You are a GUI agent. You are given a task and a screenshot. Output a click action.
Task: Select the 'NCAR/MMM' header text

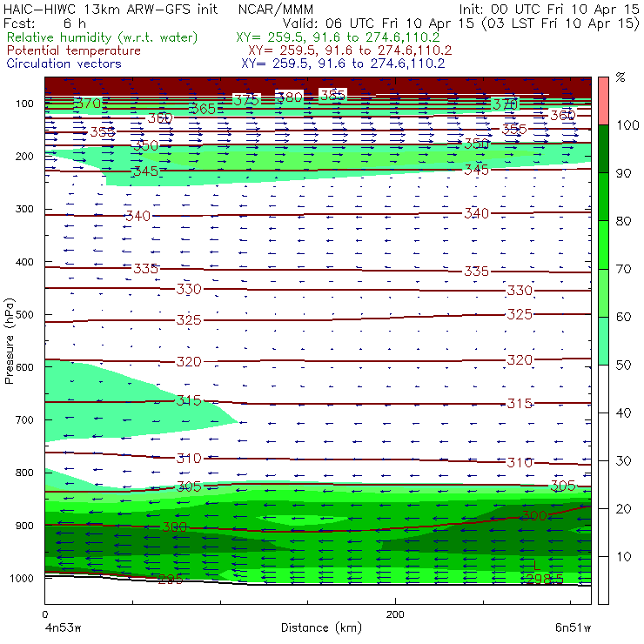pyautogui.click(x=276, y=10)
